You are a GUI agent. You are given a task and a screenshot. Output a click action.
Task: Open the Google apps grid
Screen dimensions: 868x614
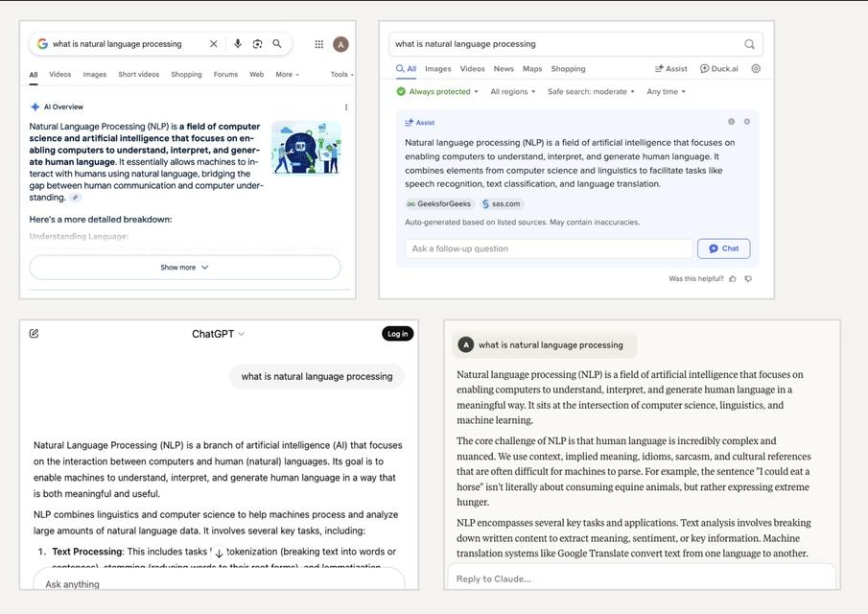[318, 44]
